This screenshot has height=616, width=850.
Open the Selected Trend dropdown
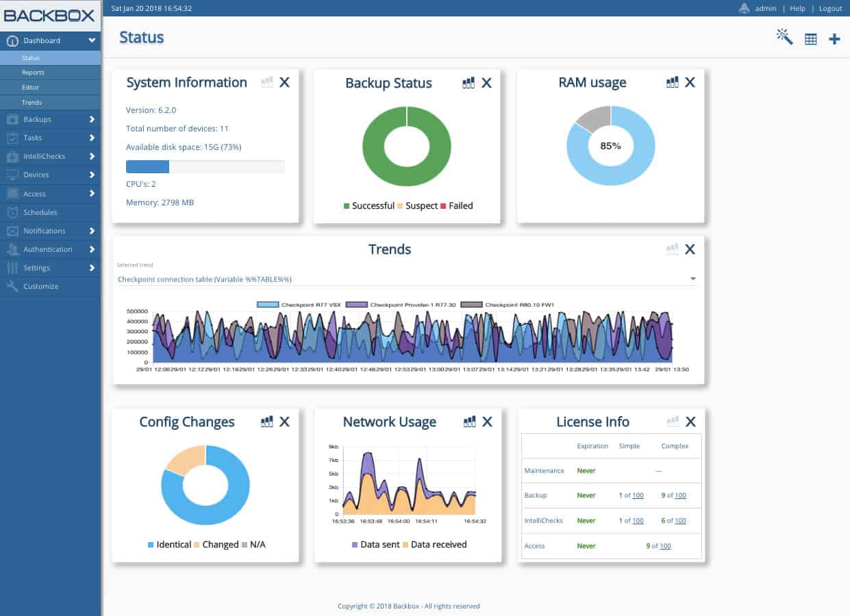pyautogui.click(x=692, y=279)
